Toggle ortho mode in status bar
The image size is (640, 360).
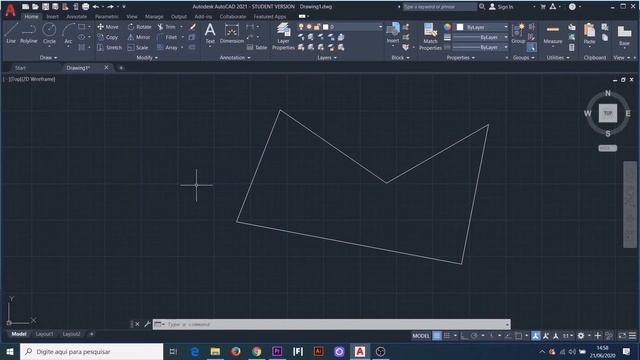click(464, 336)
